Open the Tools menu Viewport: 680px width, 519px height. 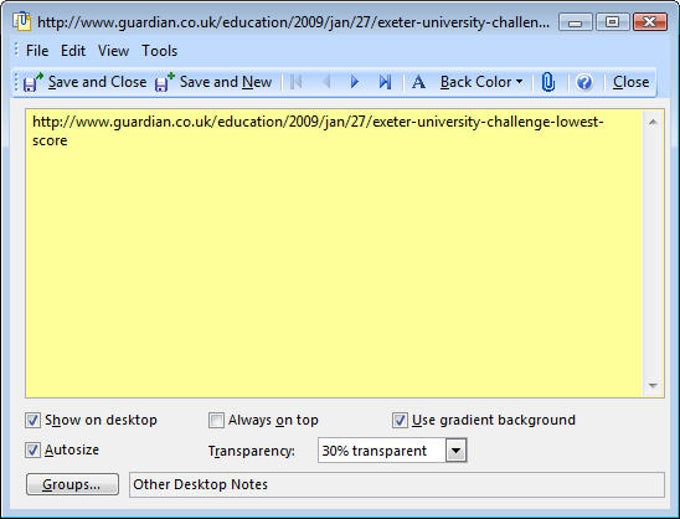click(160, 51)
